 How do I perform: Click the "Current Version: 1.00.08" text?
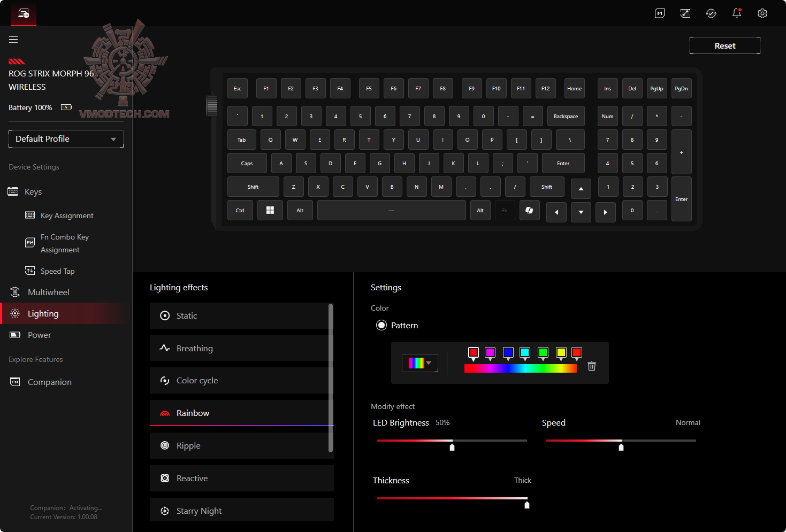click(x=64, y=517)
